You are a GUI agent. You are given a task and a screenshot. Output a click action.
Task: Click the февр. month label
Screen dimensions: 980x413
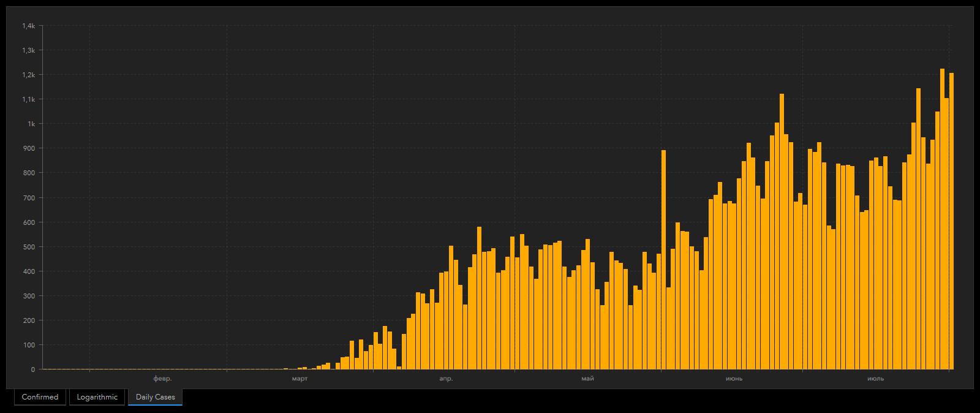[x=162, y=379]
